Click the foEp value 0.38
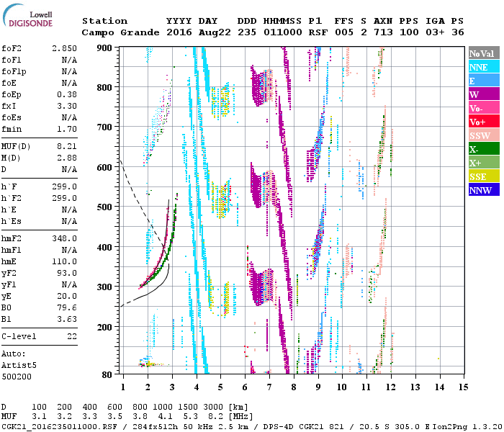 tap(67, 94)
